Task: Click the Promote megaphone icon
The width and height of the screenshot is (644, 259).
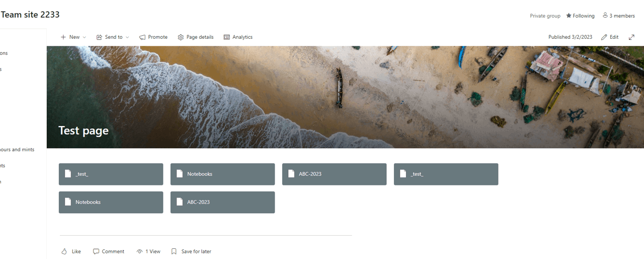Action: (x=142, y=37)
